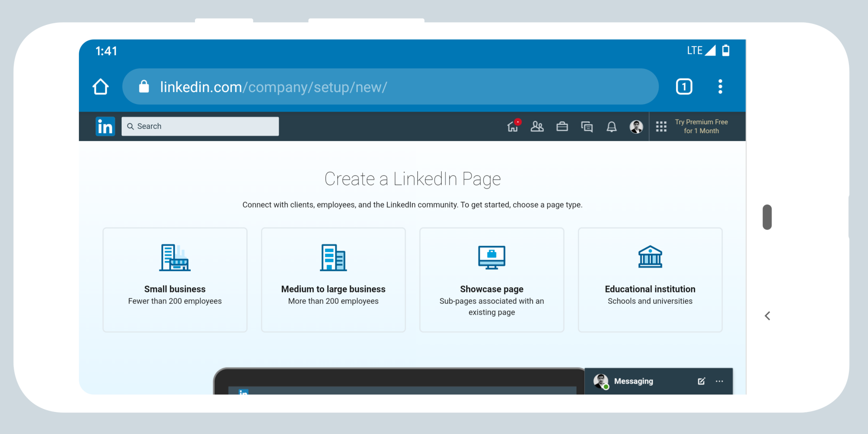Choose the Small business page type
This screenshot has height=434, width=868.
click(175, 280)
